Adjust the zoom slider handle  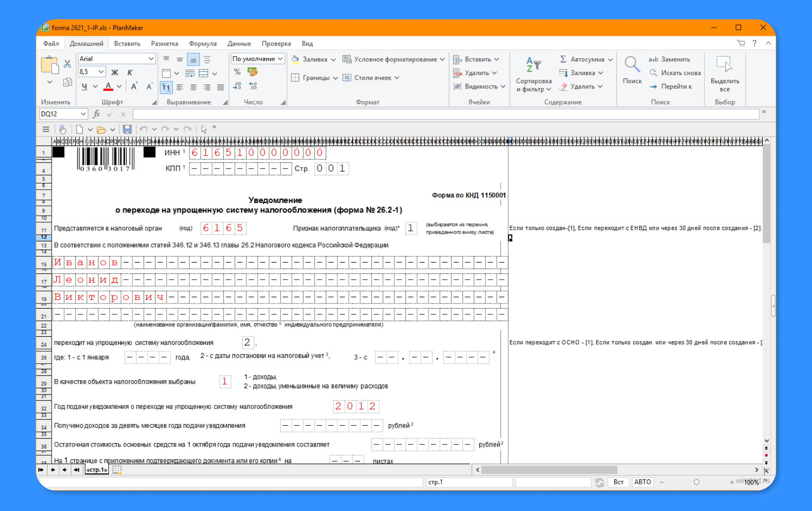(x=696, y=482)
